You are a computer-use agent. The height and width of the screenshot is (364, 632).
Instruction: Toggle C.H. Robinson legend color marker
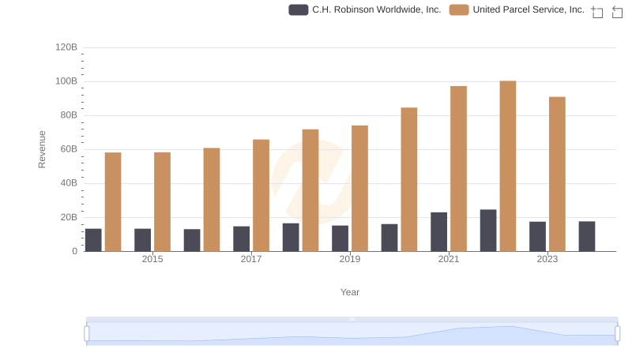tap(298, 9)
